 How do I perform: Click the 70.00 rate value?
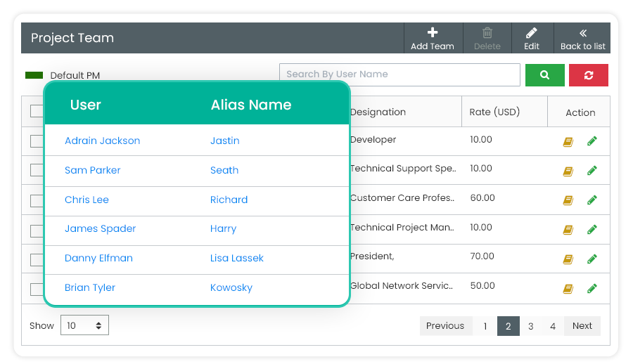click(x=482, y=256)
